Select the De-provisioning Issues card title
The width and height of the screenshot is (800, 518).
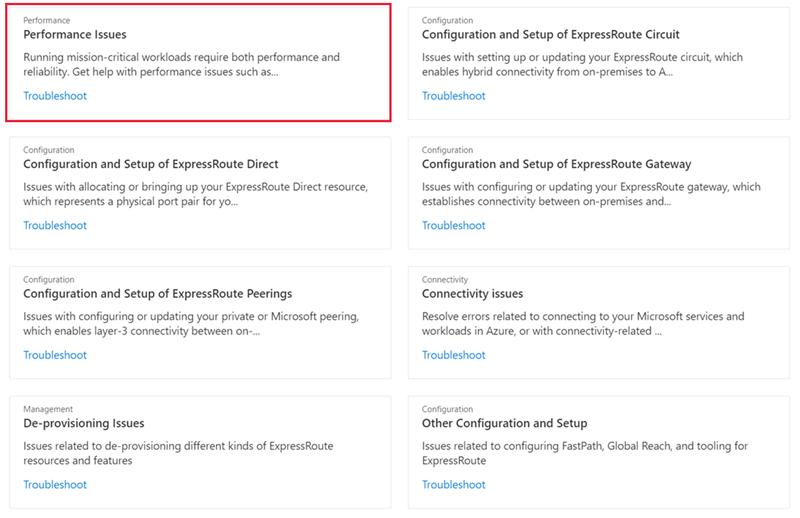coord(83,423)
